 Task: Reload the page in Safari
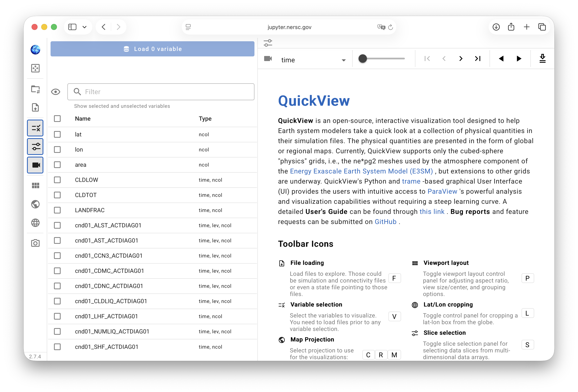tap(391, 27)
